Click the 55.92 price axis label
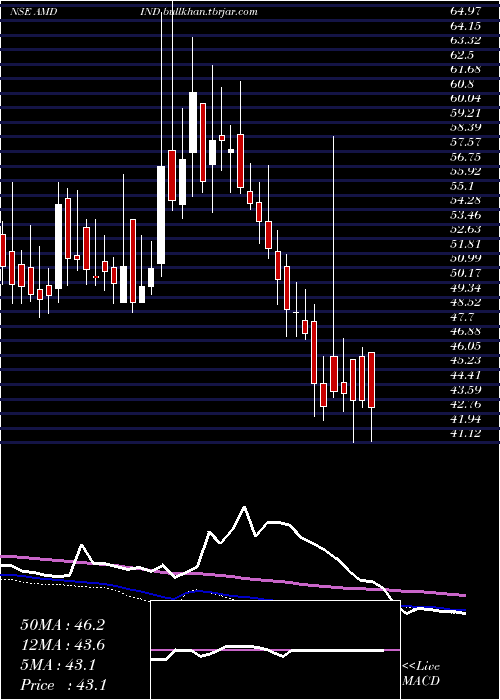This screenshot has height=700, width=500. tap(466, 171)
